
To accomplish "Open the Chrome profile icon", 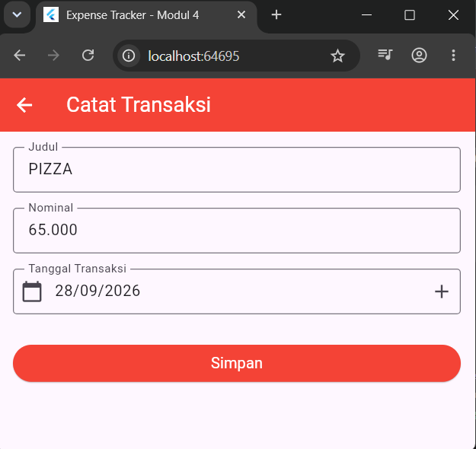I will [419, 56].
